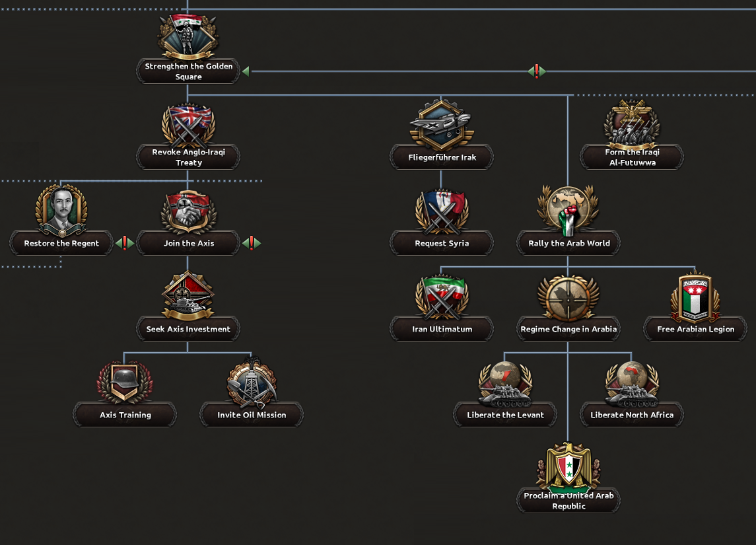
Task: Click the red exclamation marker on the top connector line
Action: point(537,71)
